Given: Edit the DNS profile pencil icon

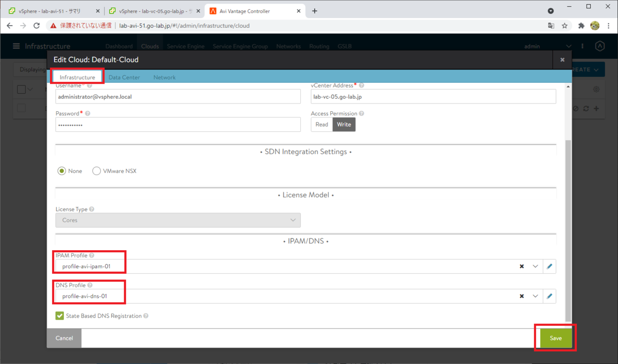Looking at the screenshot, I should pyautogui.click(x=550, y=296).
